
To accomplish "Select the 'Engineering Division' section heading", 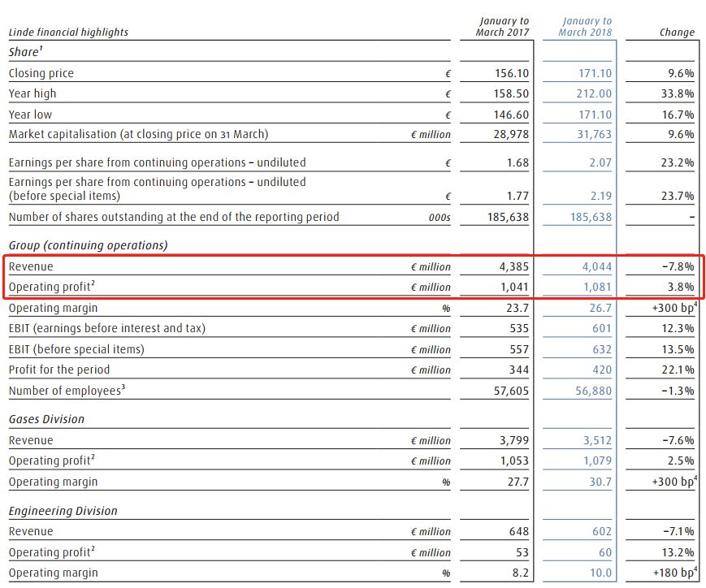I will [x=63, y=511].
